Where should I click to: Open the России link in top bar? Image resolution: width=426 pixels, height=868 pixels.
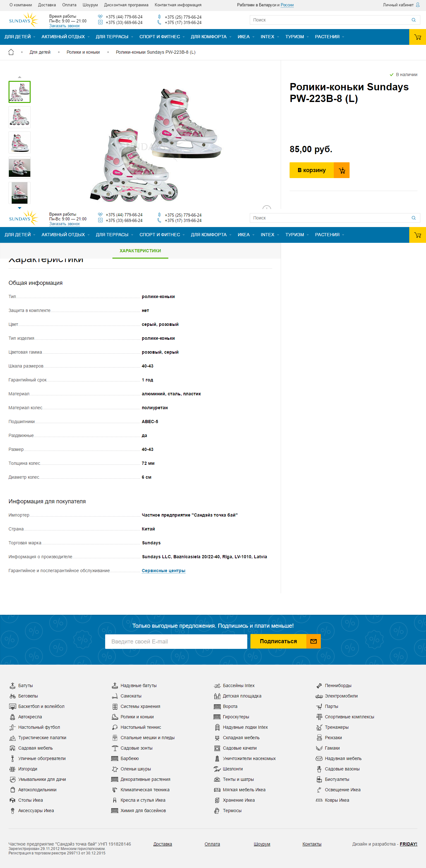pos(287,5)
